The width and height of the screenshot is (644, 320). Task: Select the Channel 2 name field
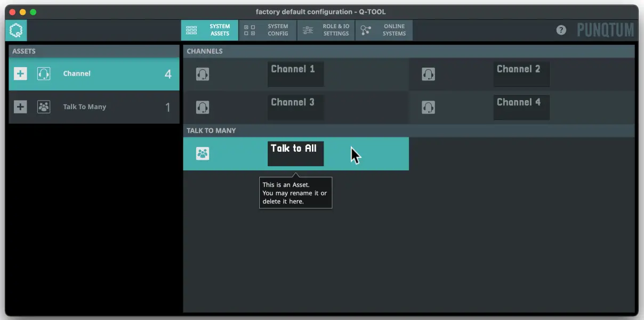521,74
